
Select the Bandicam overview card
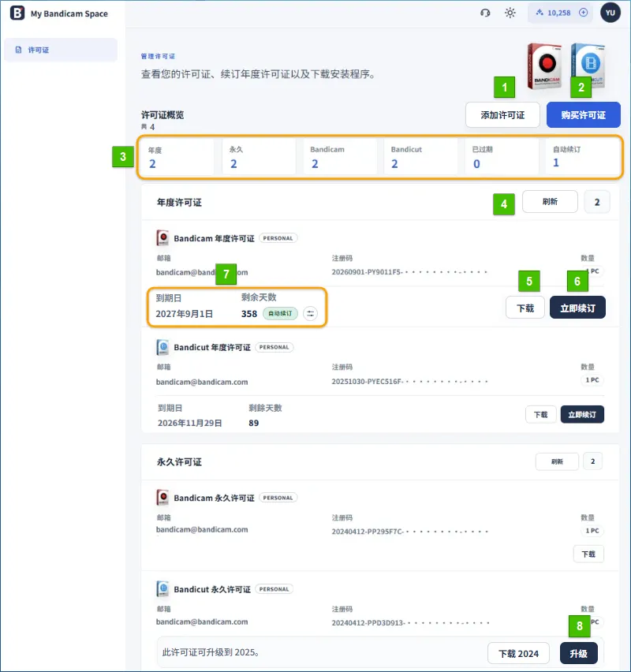pyautogui.click(x=340, y=157)
